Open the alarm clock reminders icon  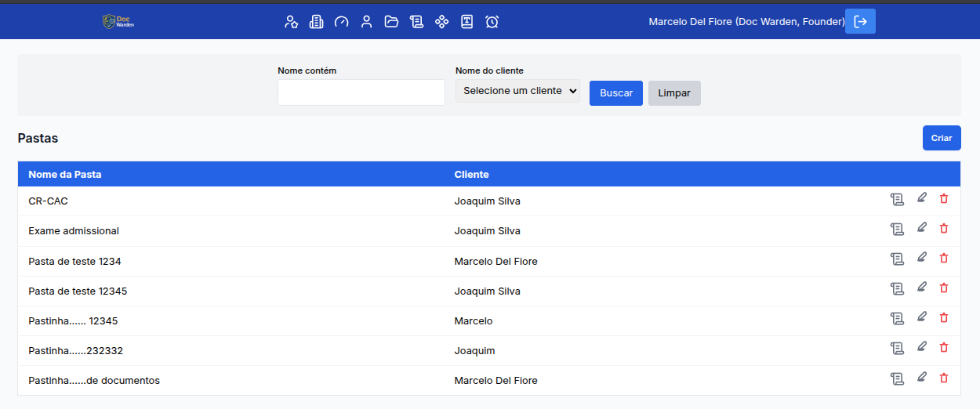[x=492, y=22]
